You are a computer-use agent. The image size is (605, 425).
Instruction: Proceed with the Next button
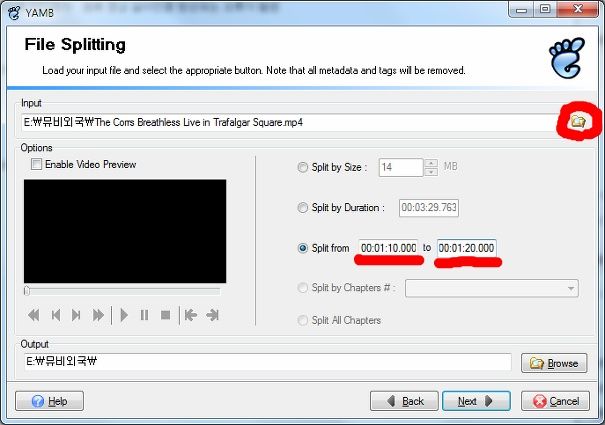[x=476, y=401]
